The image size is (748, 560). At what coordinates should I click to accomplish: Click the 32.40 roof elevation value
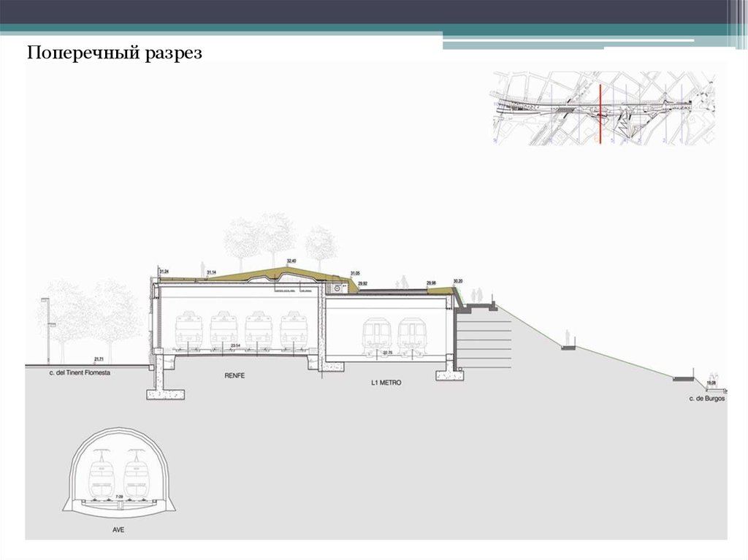point(291,261)
